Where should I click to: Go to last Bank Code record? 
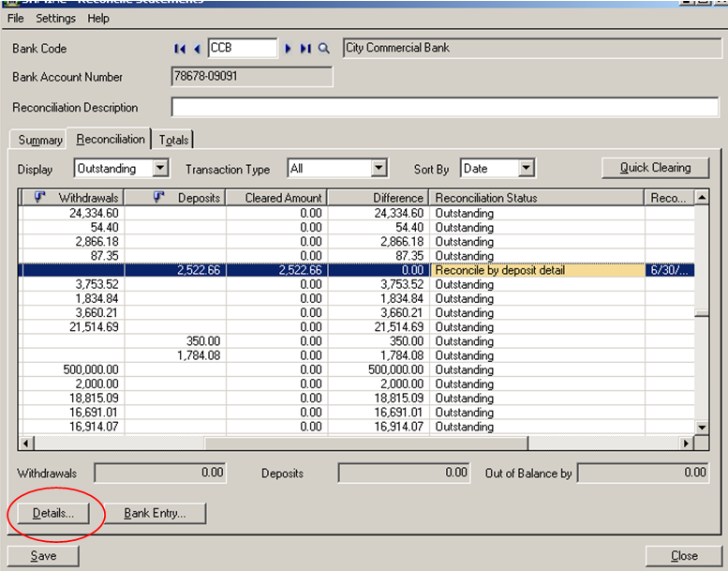coord(305,49)
